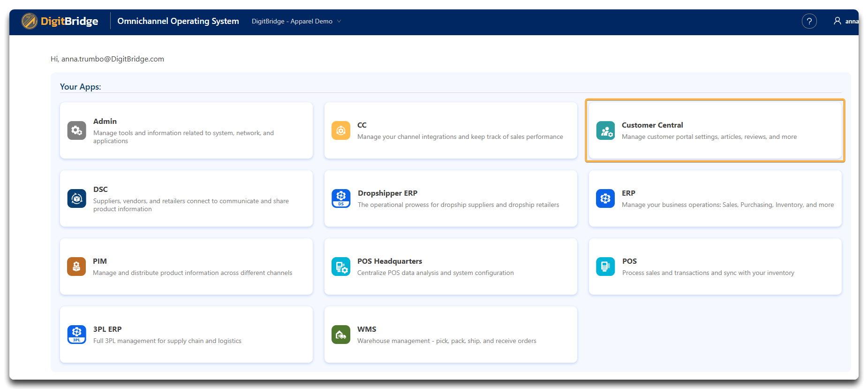
Task: Open the Admin app title
Action: pos(105,121)
